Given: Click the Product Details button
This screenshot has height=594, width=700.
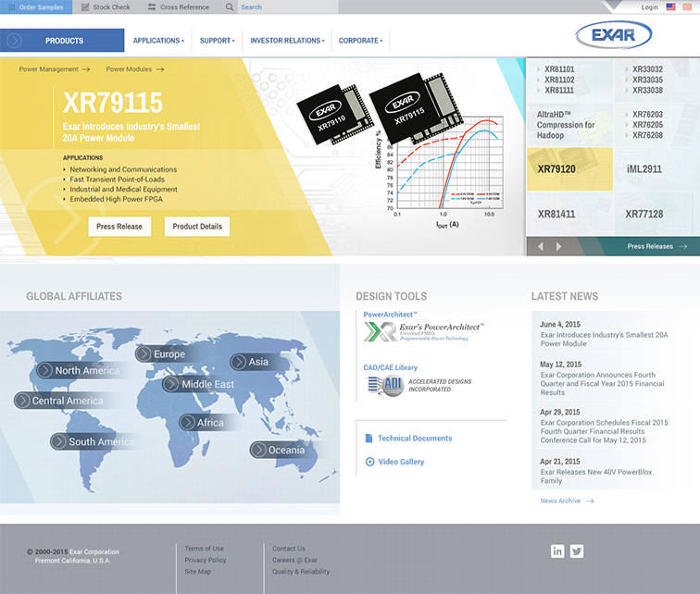Looking at the screenshot, I should pyautogui.click(x=197, y=227).
